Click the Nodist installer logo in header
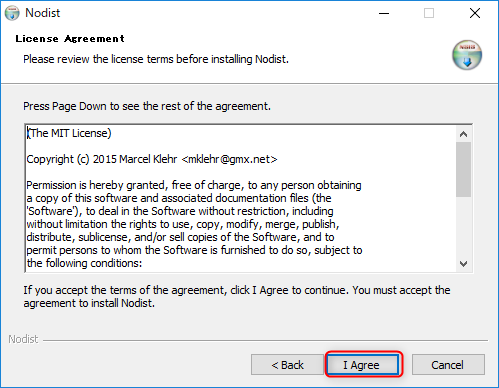This screenshot has height=388, width=499. [467, 55]
